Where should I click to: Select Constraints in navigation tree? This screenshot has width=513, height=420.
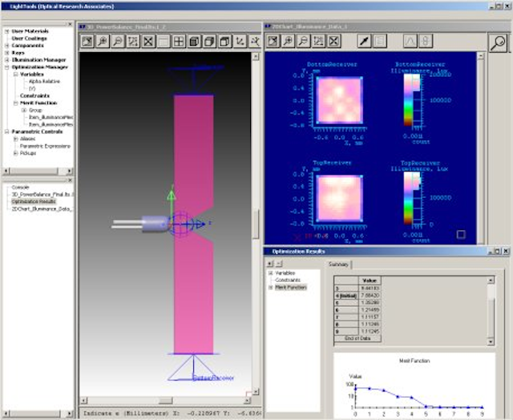coord(34,95)
